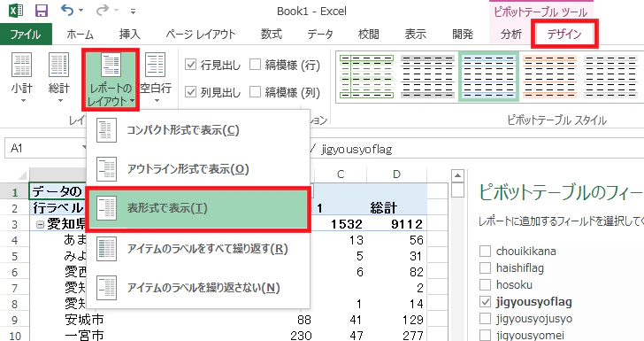Collapse the 愛知県 group minus box
The width and height of the screenshot is (644, 341).
coord(40,224)
